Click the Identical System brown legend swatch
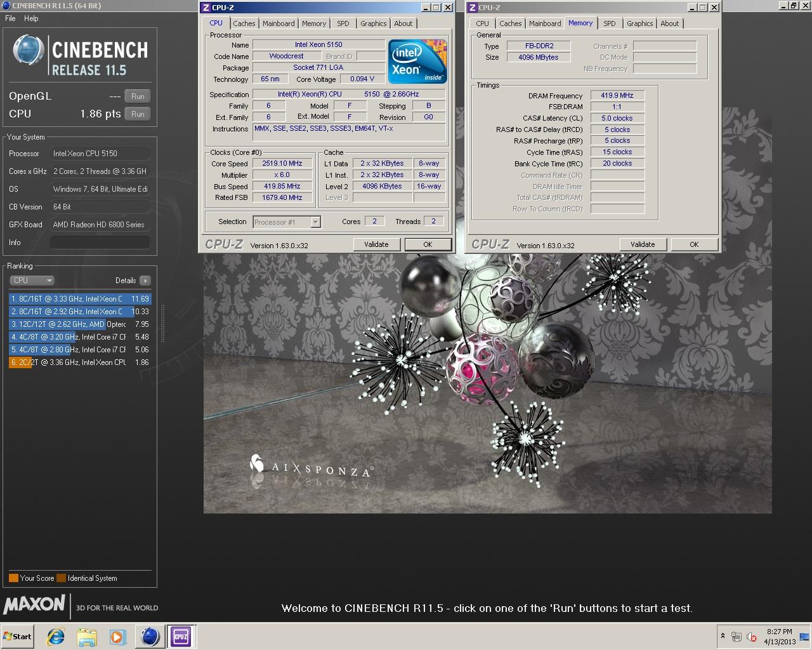Screen dimensions: 812x650 point(61,578)
